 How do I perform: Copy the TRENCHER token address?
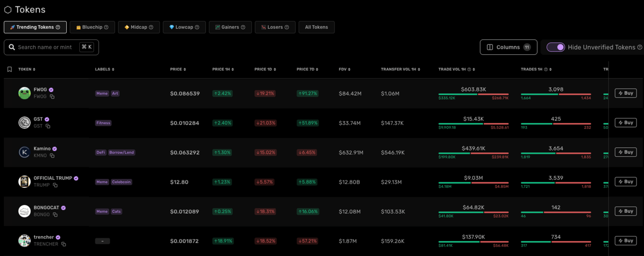(64, 244)
